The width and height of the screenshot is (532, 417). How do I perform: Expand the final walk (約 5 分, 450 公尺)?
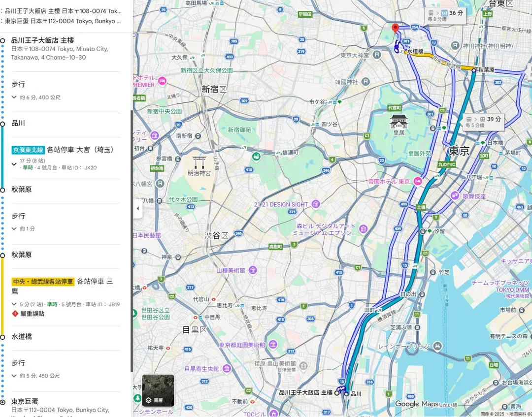click(14, 376)
